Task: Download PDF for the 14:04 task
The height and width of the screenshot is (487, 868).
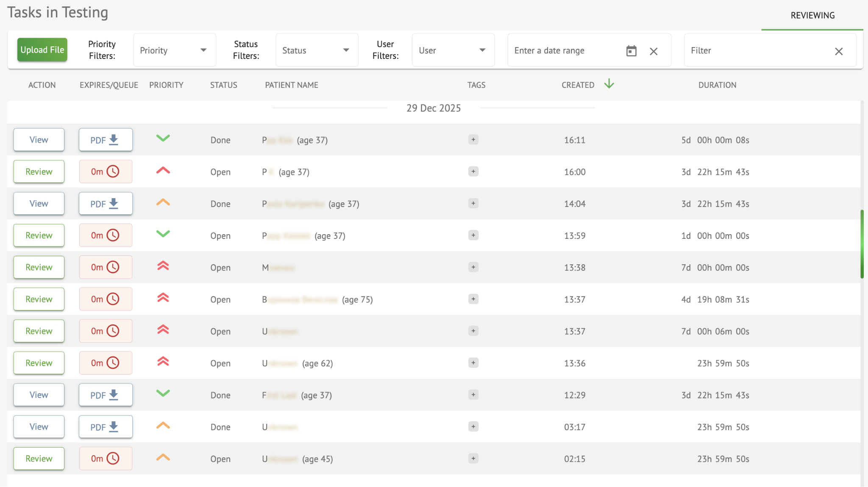Action: (106, 204)
